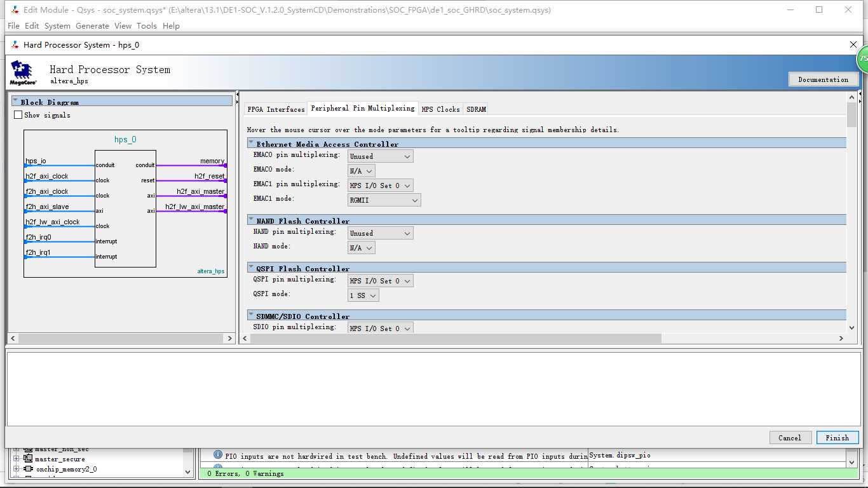Click the master_secure component icon in tree

coord(28,459)
